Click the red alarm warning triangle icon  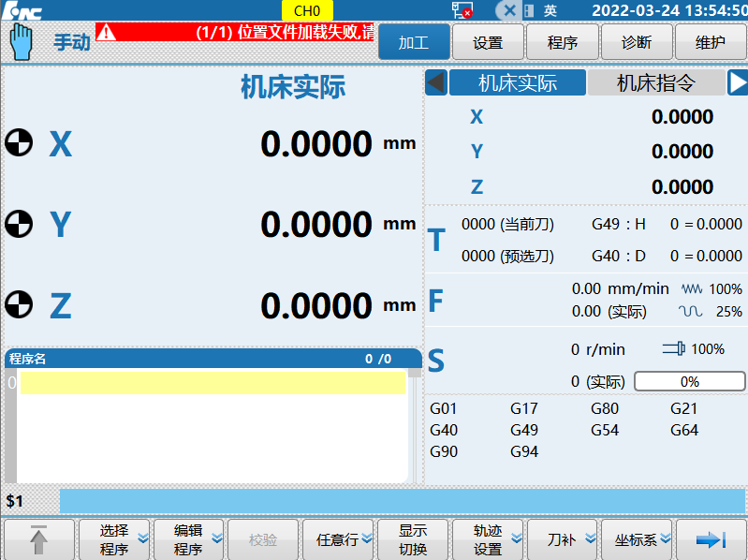(x=108, y=32)
